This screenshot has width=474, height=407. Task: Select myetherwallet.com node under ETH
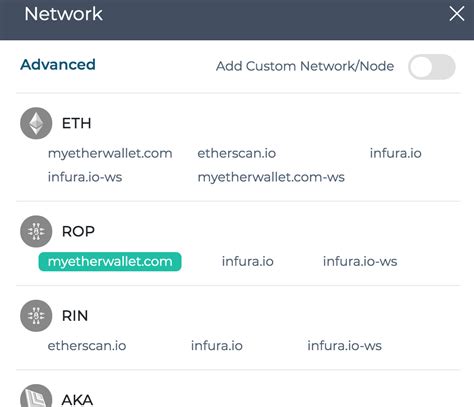click(x=110, y=153)
